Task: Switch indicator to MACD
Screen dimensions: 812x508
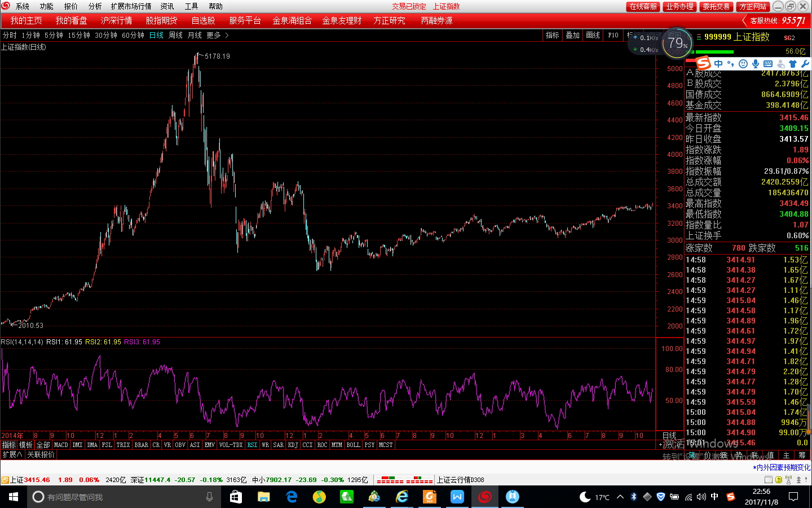Action: click(61, 445)
